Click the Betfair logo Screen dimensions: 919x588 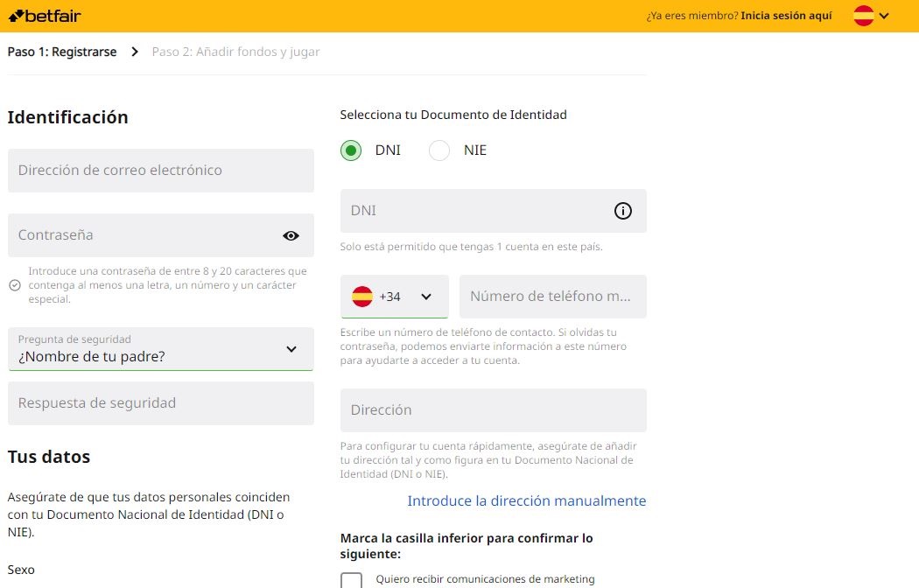pos(45,16)
